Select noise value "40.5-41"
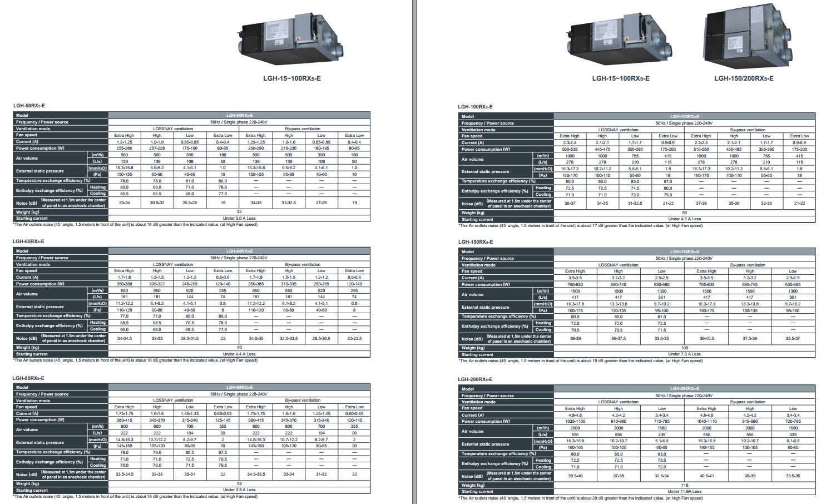The width and height of the screenshot is (831, 504). [706, 476]
